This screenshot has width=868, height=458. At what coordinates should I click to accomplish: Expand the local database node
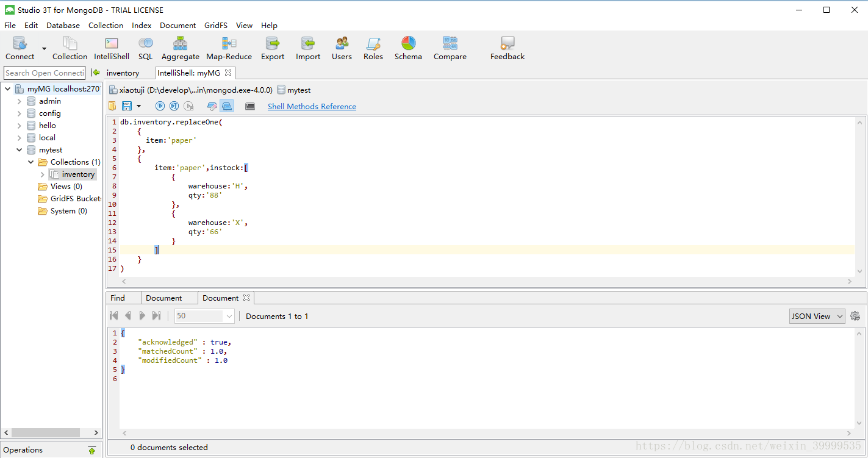20,138
